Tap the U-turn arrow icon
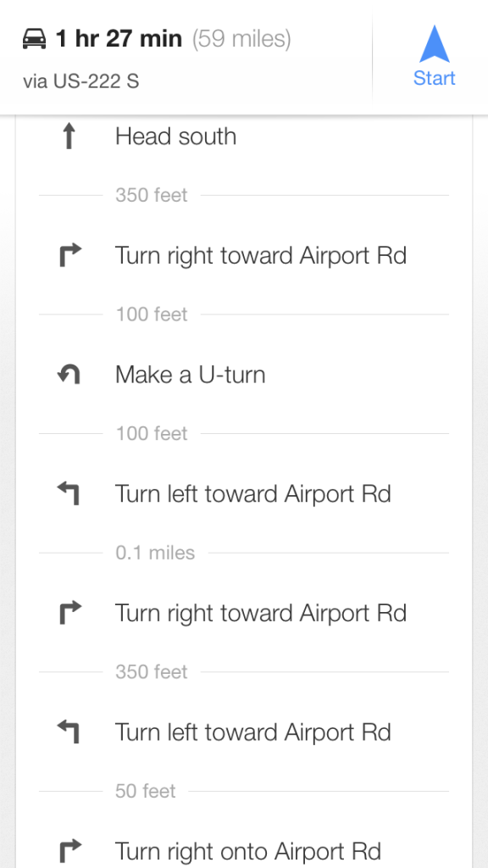 [x=69, y=375]
